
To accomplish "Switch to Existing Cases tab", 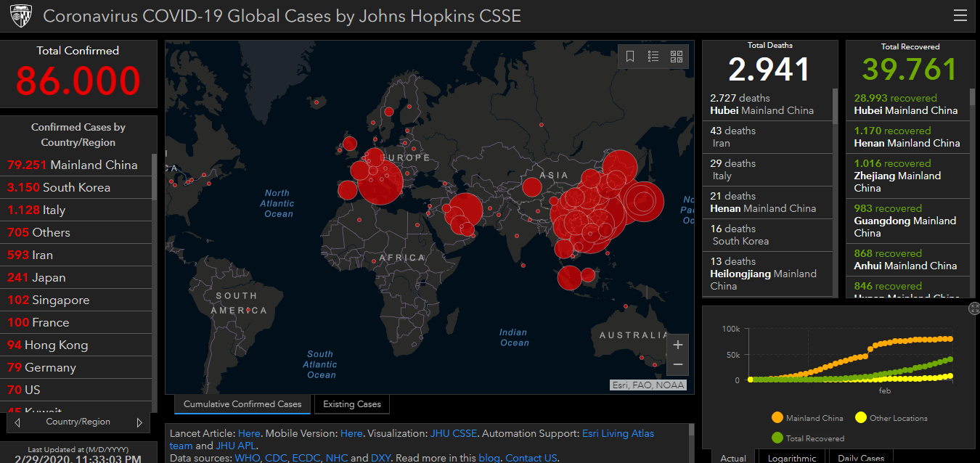I will coord(352,404).
